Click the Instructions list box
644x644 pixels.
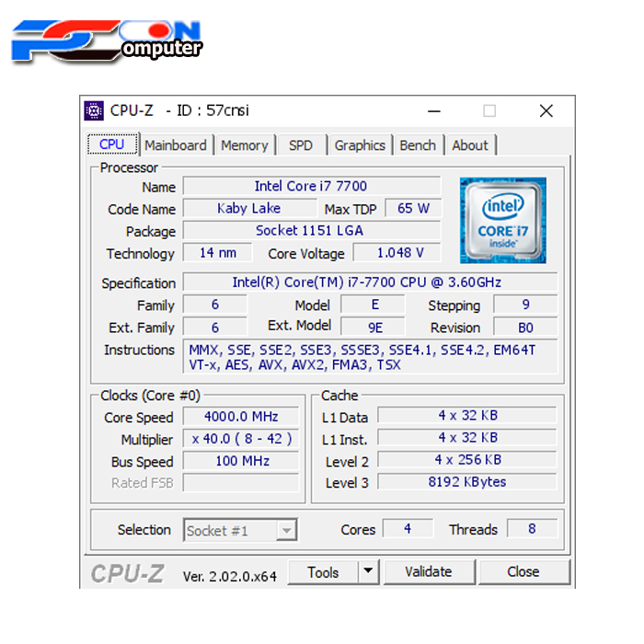(370, 357)
